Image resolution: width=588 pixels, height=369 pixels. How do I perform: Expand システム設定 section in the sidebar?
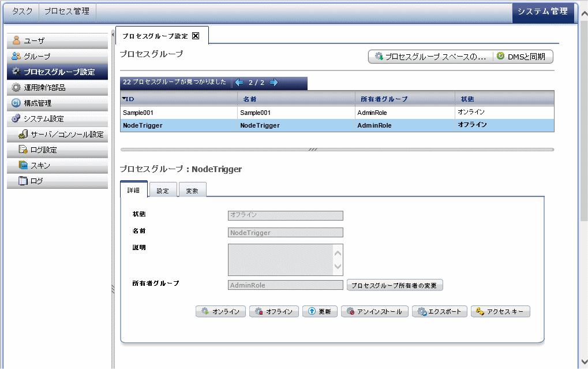(57, 119)
